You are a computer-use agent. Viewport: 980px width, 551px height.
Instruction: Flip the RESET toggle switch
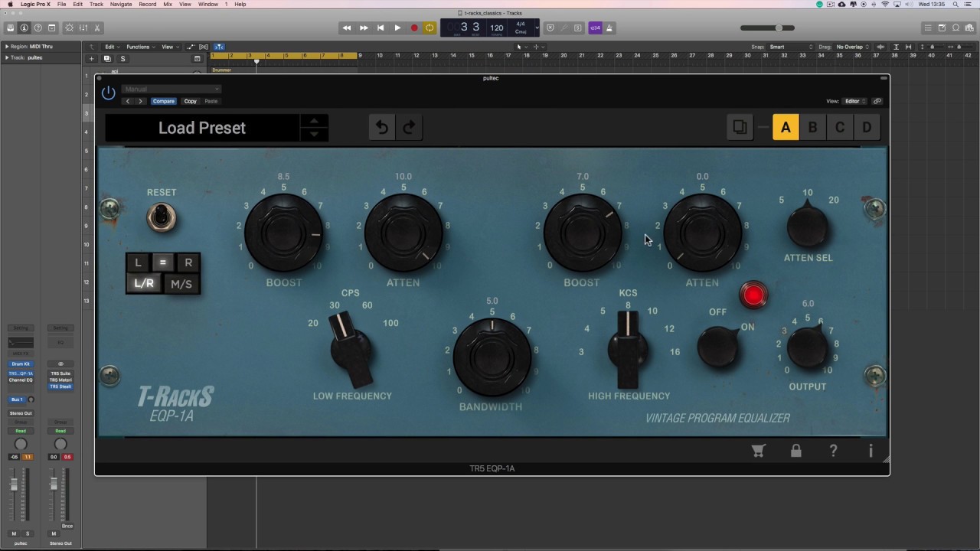click(161, 218)
